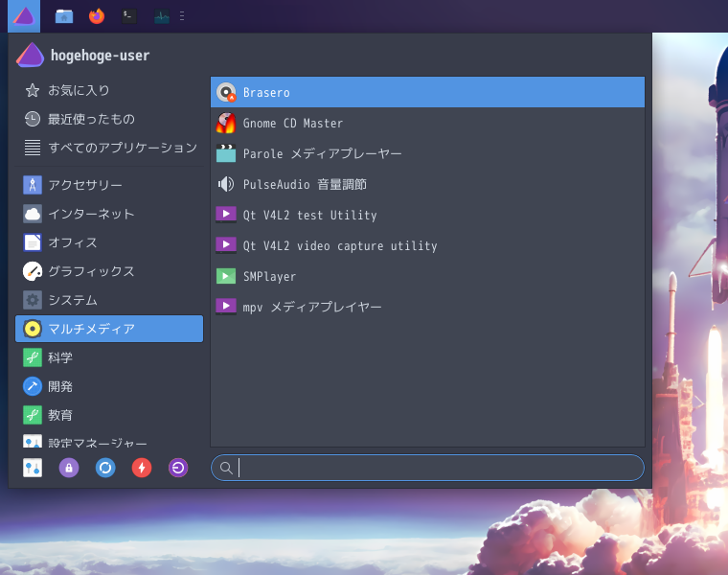
Task: Click 'Qt V4L2 test Utility' label
Action: pyautogui.click(x=309, y=215)
